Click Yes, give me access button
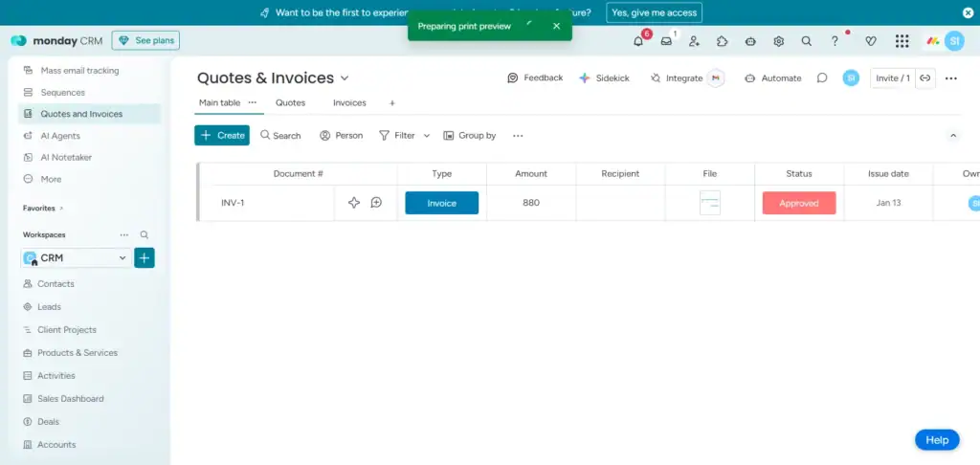 pyautogui.click(x=654, y=12)
